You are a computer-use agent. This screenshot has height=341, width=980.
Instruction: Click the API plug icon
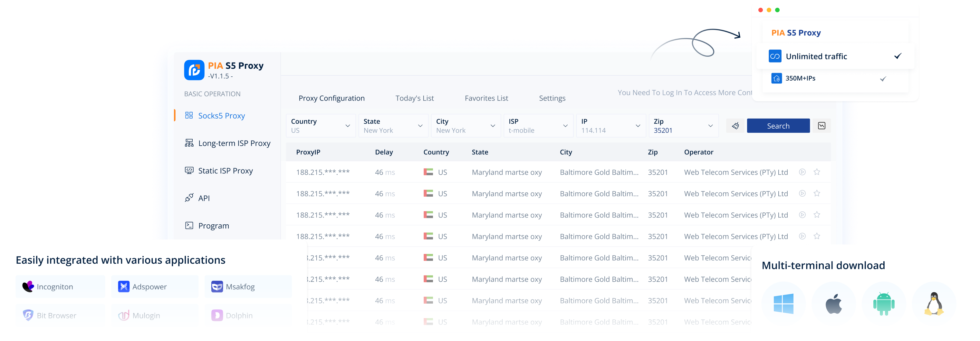(x=189, y=198)
